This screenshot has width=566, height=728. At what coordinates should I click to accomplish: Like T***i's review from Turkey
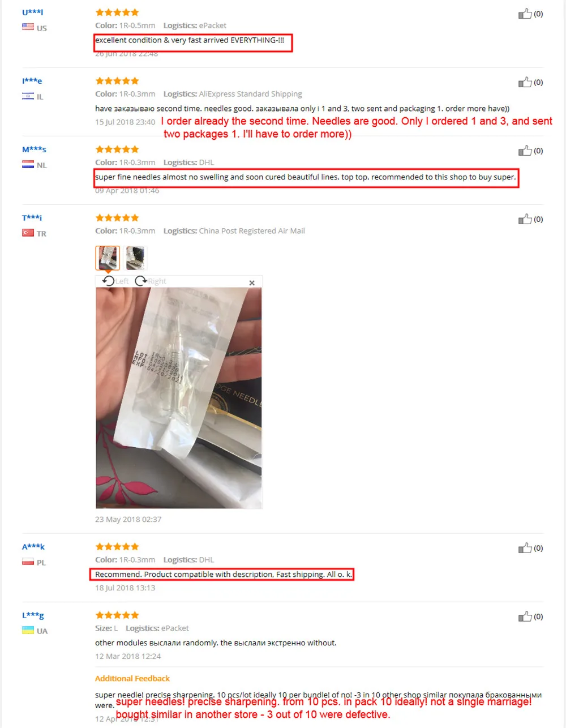click(525, 219)
